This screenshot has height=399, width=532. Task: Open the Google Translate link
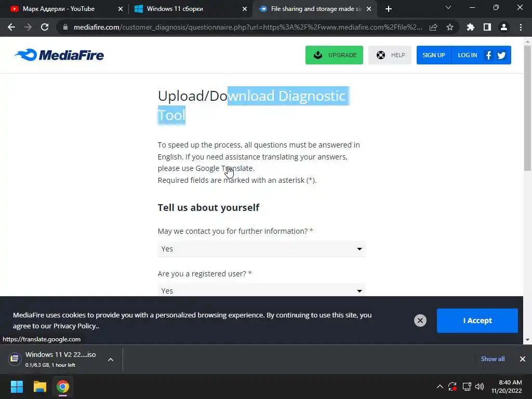point(224,168)
